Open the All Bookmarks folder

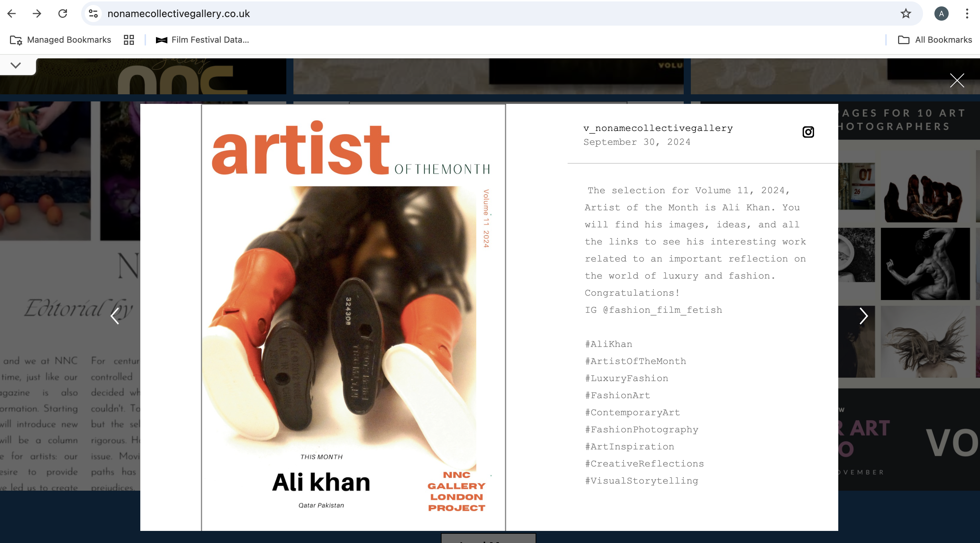point(935,40)
